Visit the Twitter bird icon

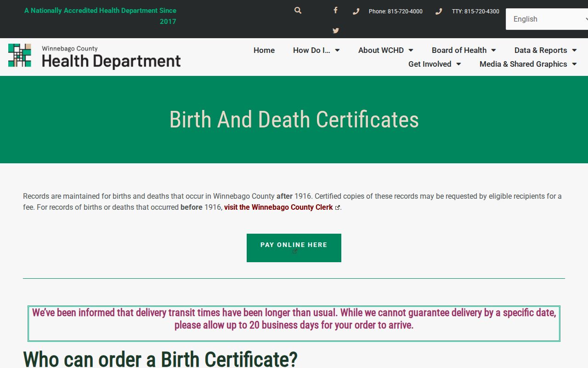tap(336, 31)
